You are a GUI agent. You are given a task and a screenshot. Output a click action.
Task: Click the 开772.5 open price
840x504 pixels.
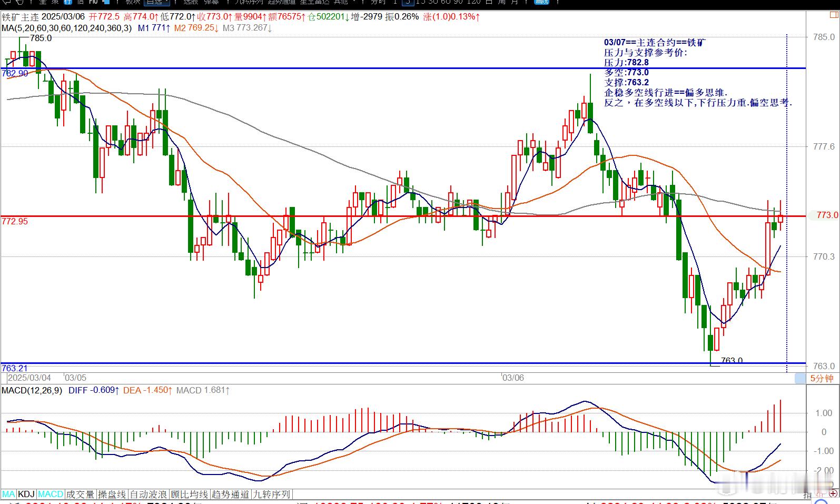click(104, 17)
